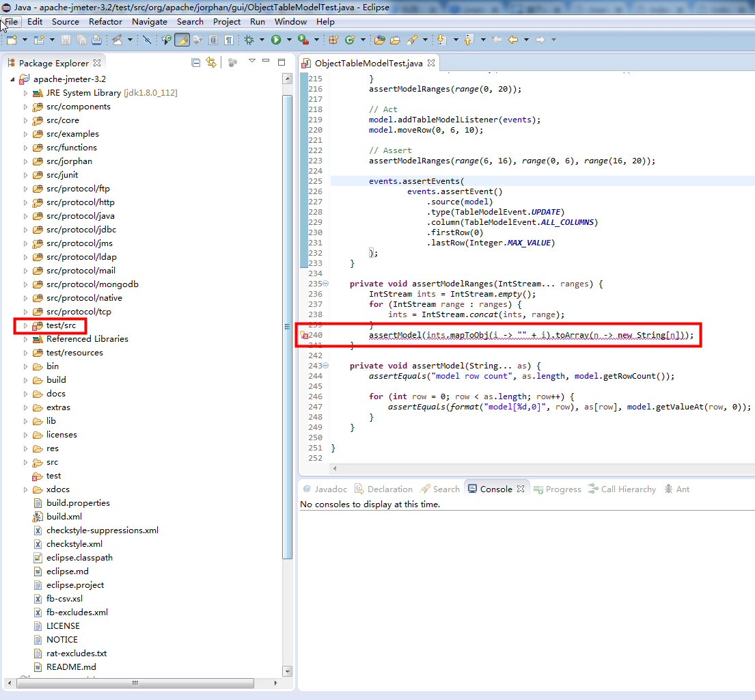The width and height of the screenshot is (755, 700).
Task: Collapse the apache-jmeter-3.2 project node
Action: [12, 79]
